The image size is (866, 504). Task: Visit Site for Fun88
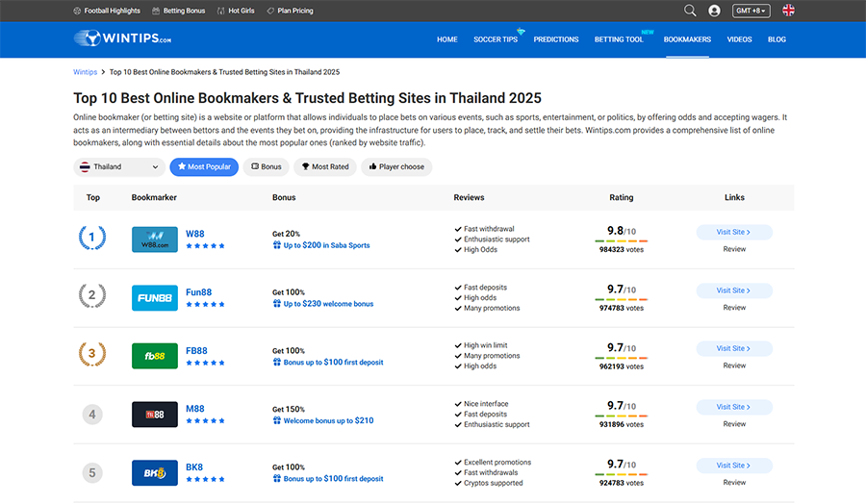point(734,290)
